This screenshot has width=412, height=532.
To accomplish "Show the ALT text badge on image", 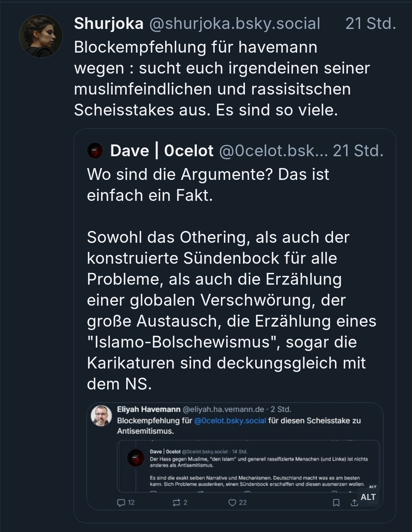I will (x=368, y=497).
